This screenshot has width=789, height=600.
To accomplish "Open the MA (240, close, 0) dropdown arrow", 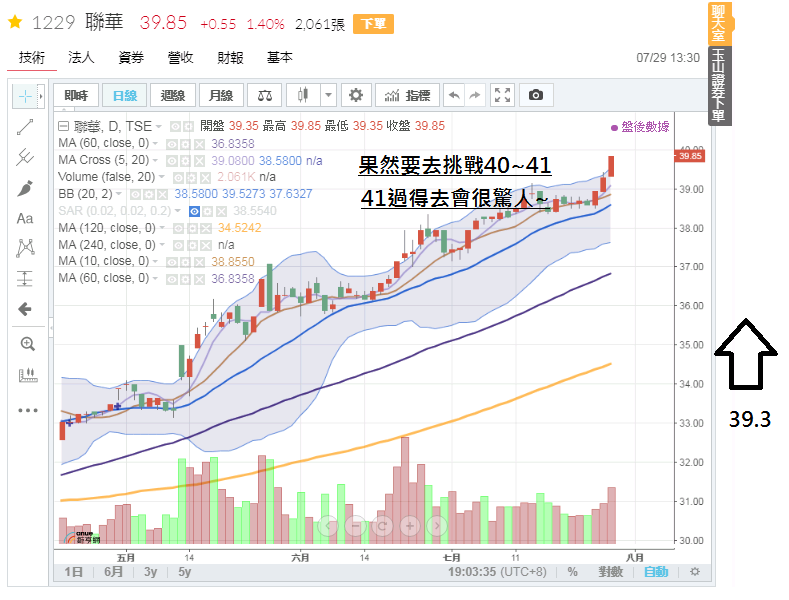I will 162,245.
